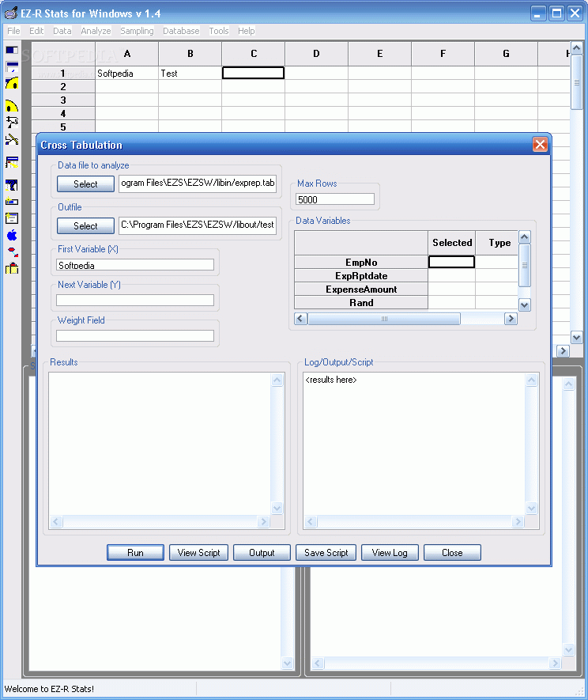The image size is (588, 700).
Task: Click the yellow smiley face with blue corner icon
Action: (x=12, y=83)
